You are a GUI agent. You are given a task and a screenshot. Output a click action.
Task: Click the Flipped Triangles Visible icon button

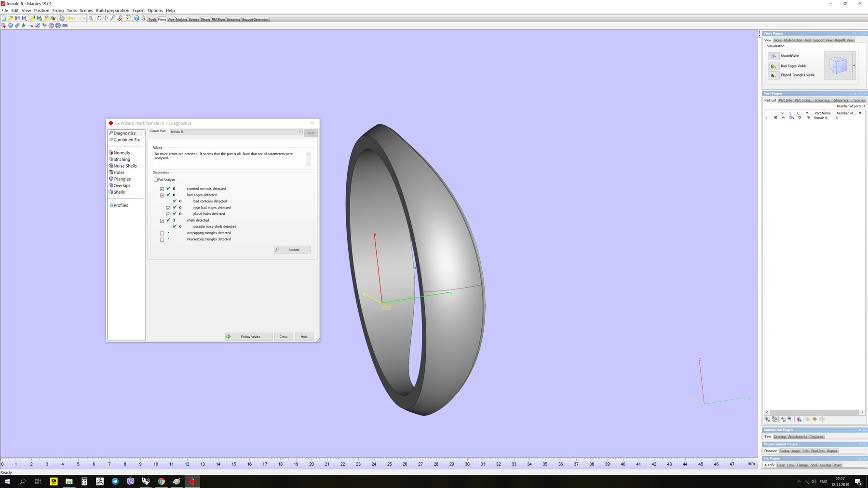(x=773, y=75)
